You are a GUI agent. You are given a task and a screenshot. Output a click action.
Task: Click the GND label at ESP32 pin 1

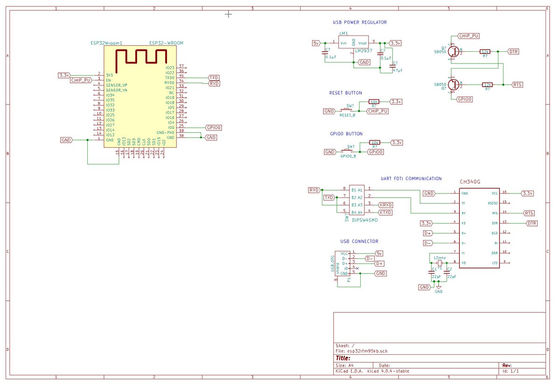[67, 140]
